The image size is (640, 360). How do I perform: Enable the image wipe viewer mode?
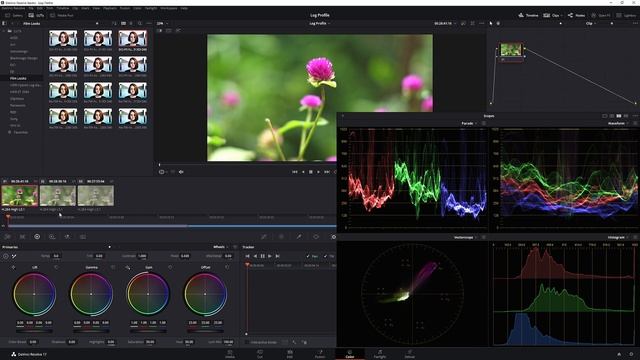point(160,31)
